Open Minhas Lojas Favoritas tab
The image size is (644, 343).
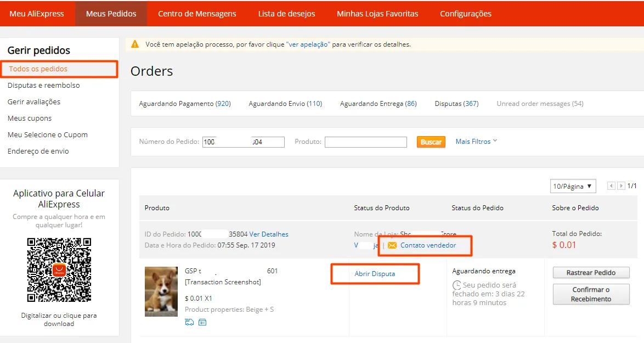pos(377,14)
